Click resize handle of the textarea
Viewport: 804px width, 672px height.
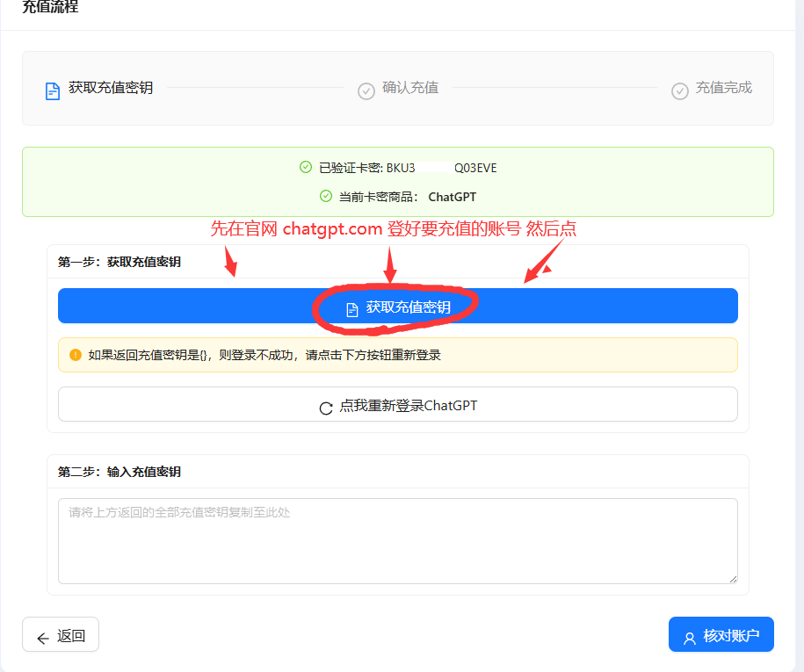tap(733, 579)
